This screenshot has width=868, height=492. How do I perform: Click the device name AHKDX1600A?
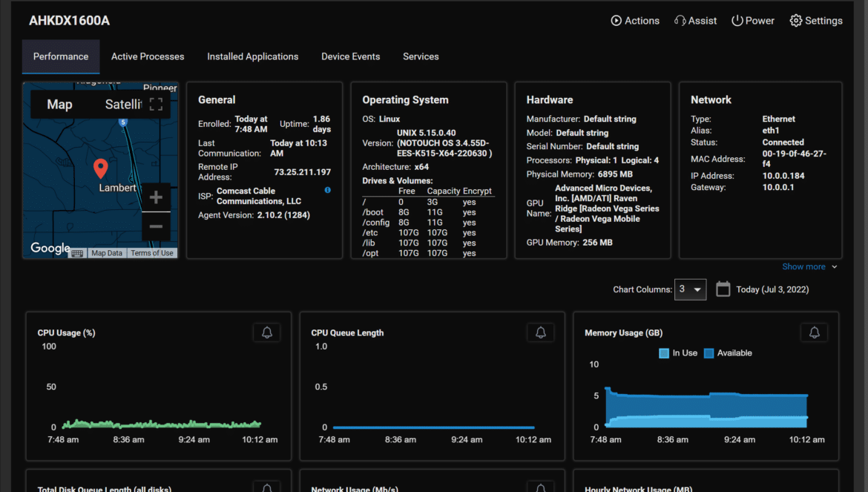[69, 21]
